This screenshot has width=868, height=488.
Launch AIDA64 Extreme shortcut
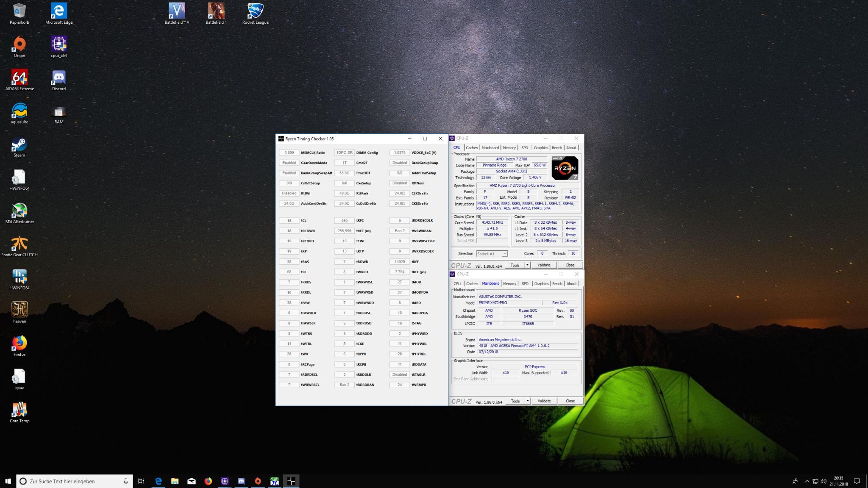point(19,80)
